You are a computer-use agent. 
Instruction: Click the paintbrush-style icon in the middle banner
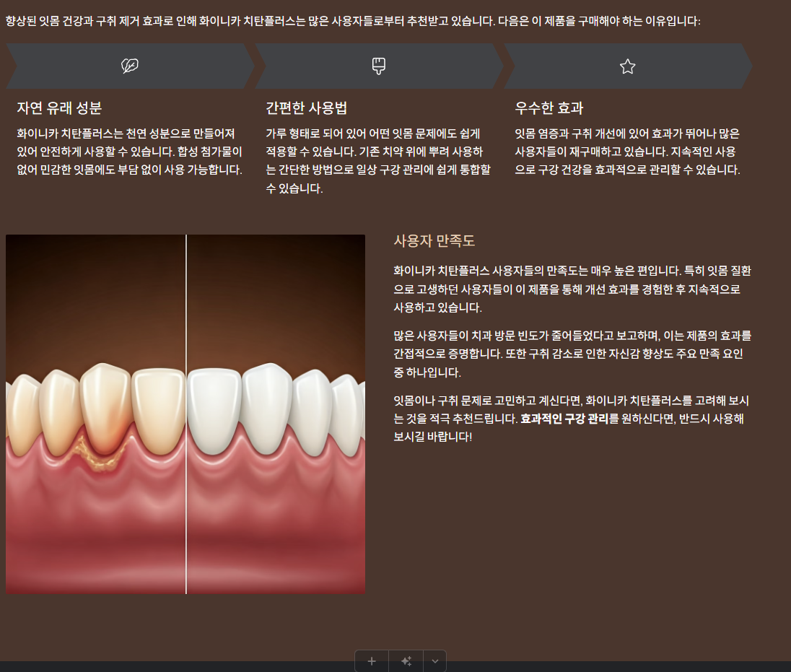click(378, 66)
